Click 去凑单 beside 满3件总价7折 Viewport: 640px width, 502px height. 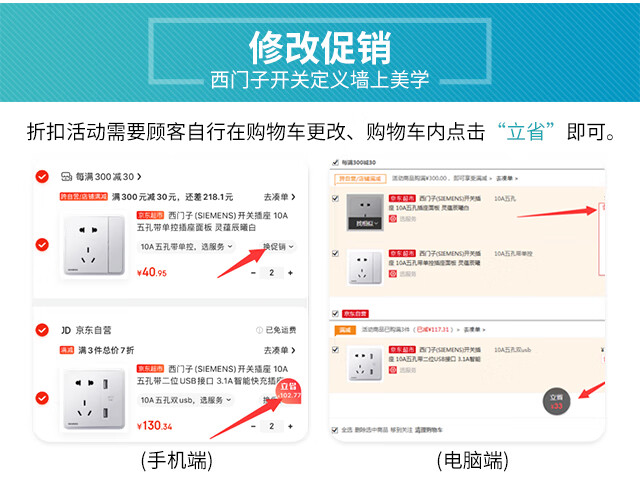coord(279,350)
